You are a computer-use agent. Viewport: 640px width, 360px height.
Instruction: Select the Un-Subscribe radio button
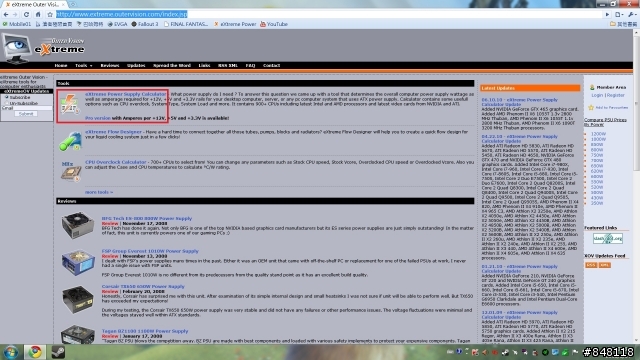[7, 103]
